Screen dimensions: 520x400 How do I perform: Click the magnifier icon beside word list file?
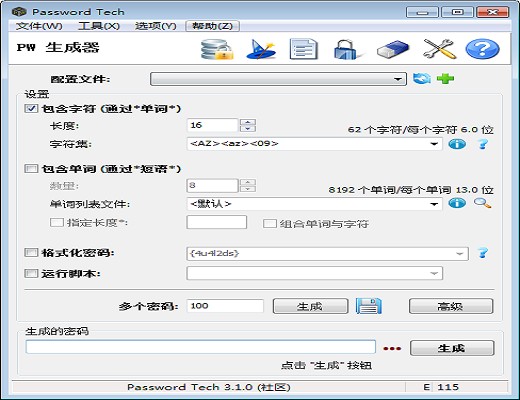[x=482, y=203]
